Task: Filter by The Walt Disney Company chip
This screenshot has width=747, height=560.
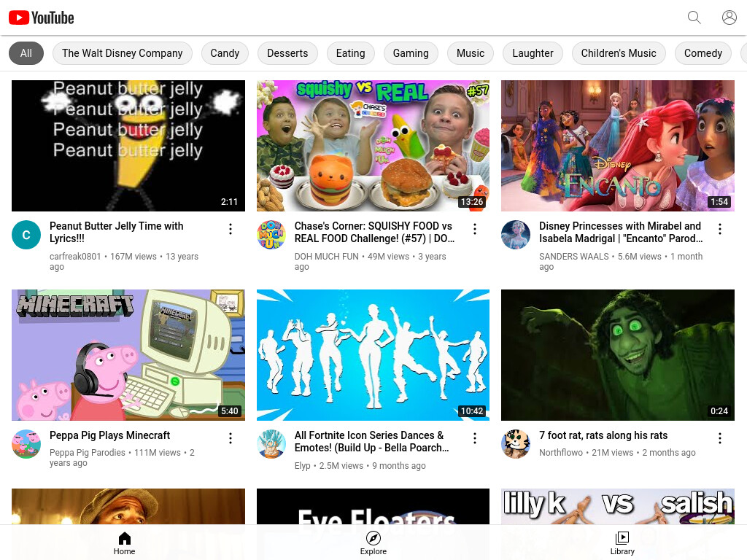Action: 122,53
